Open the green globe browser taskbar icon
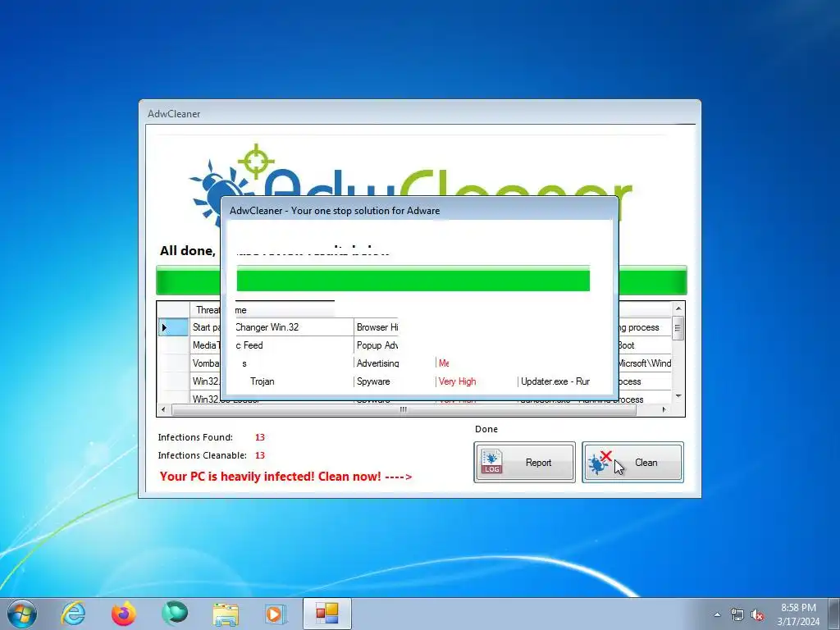 175,614
